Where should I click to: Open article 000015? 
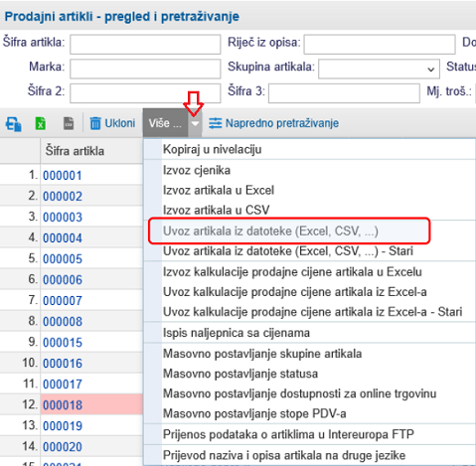(x=63, y=342)
